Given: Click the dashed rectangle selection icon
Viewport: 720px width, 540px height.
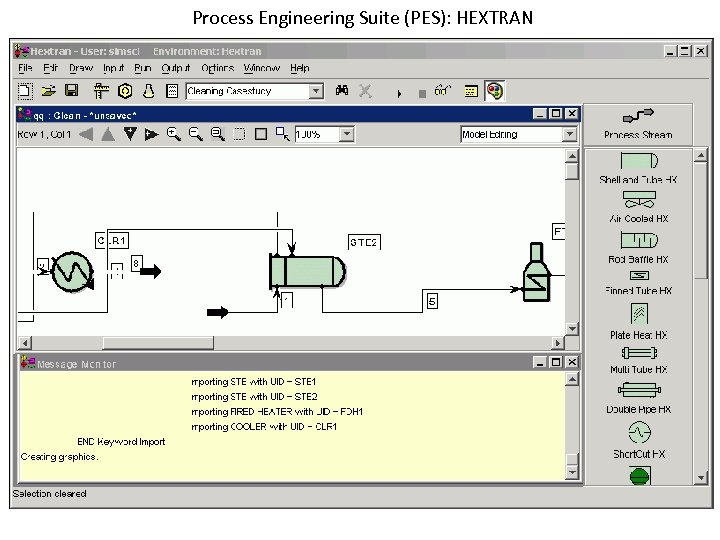Looking at the screenshot, I should coord(239,134).
